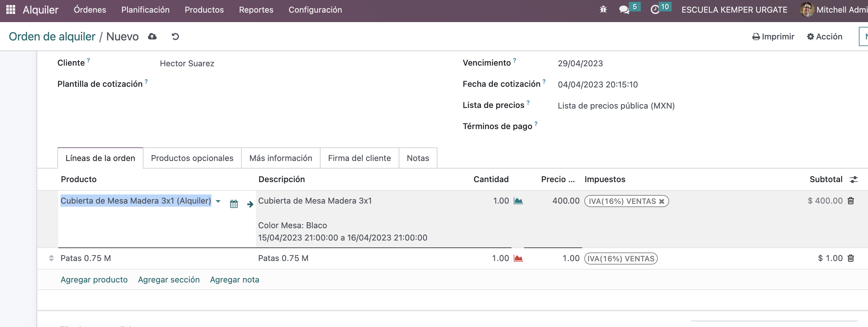Discard changes using the undo arrow icon

coord(175,36)
